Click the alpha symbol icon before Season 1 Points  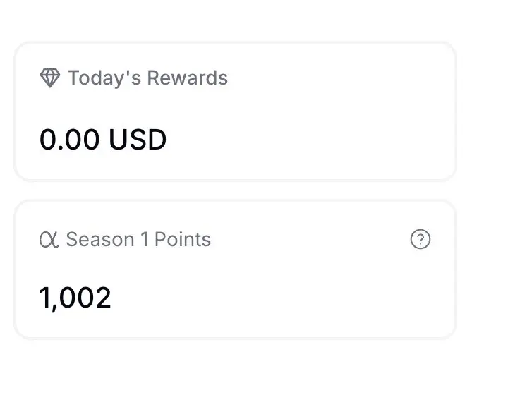(x=49, y=240)
